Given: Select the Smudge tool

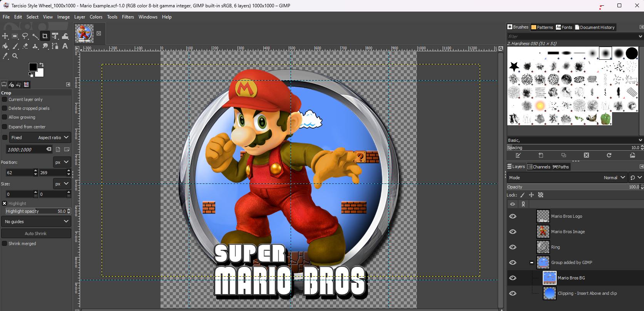Looking at the screenshot, I should (x=45, y=46).
